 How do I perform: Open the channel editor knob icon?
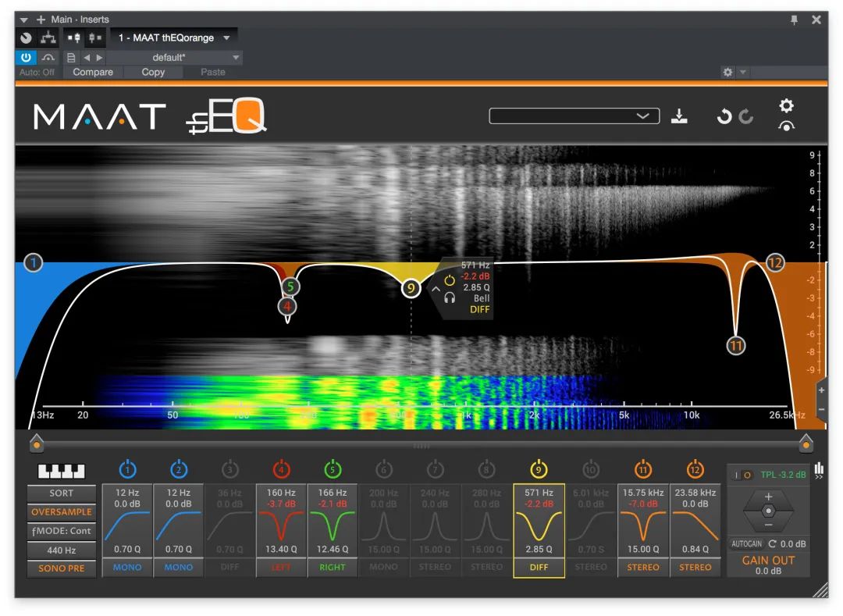(26, 37)
